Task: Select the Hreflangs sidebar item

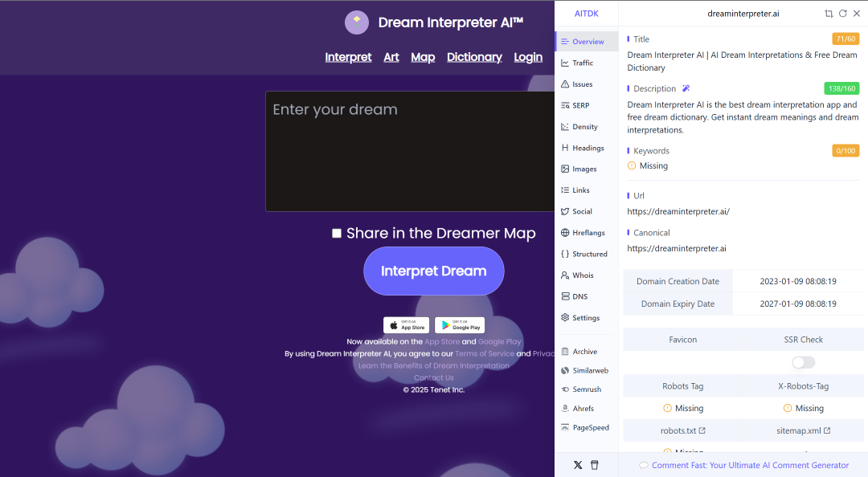Action: point(587,232)
